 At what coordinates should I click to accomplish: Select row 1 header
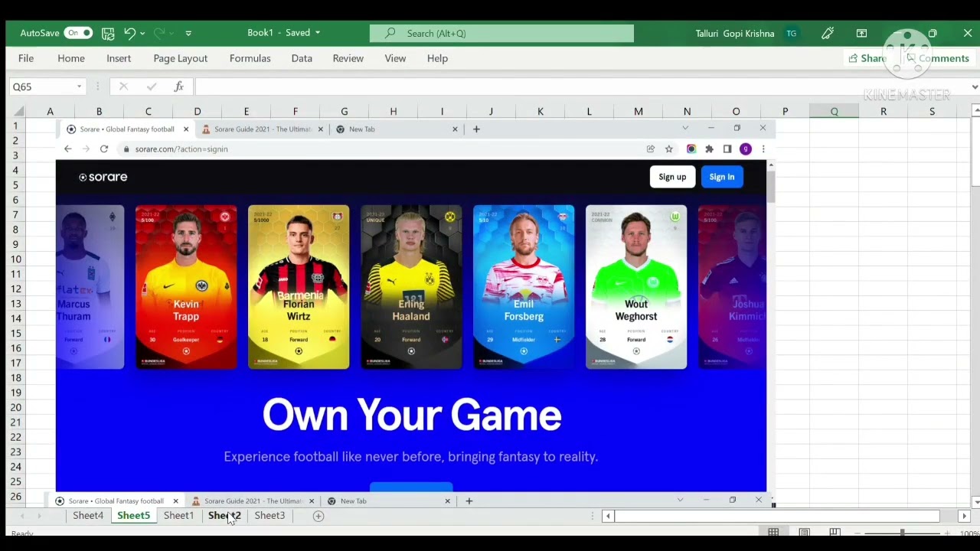pos(15,126)
